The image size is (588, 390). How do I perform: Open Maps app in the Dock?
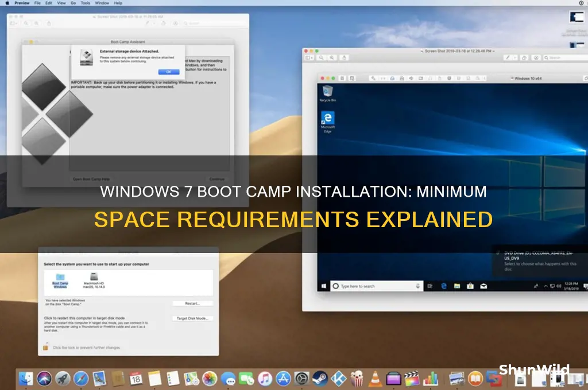[x=191, y=379]
